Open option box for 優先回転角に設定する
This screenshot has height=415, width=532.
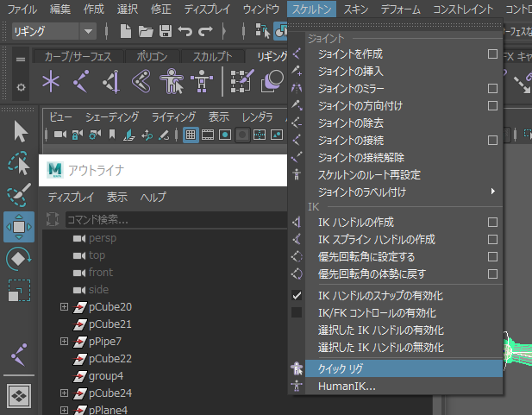(x=492, y=257)
